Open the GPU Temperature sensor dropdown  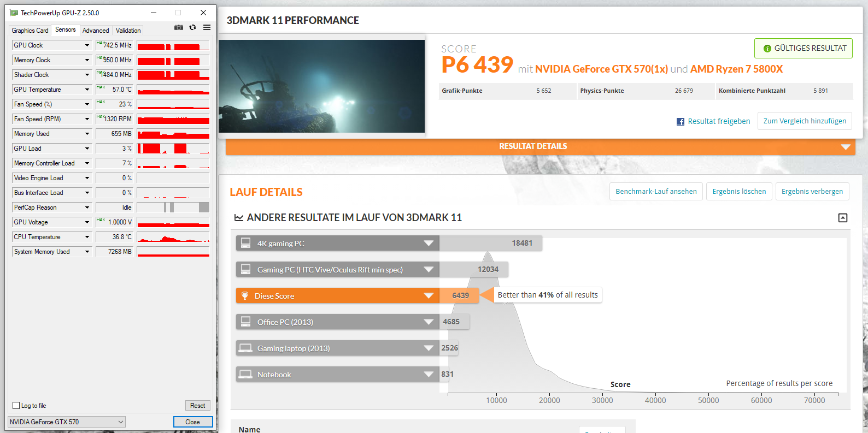point(87,90)
